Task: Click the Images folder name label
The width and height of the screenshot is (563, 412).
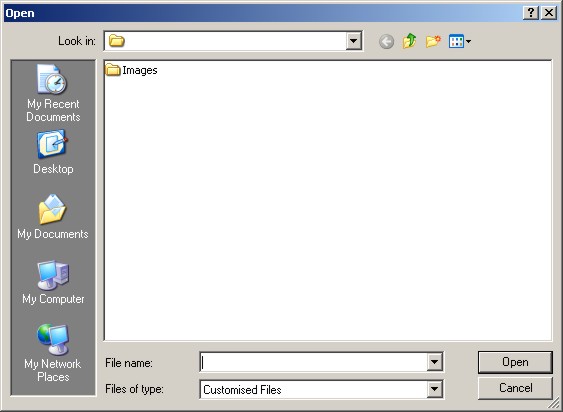Action: click(140, 70)
